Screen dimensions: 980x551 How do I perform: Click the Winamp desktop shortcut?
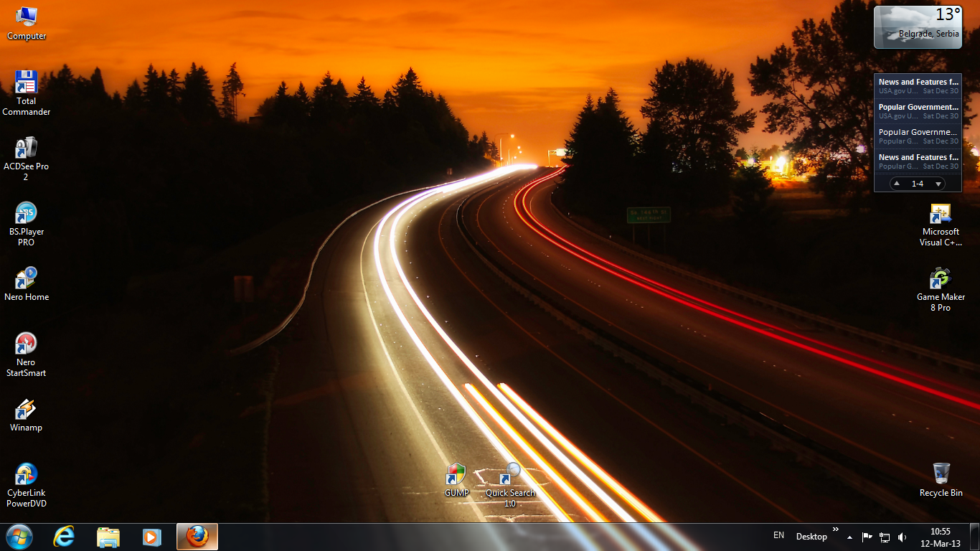[x=27, y=415]
